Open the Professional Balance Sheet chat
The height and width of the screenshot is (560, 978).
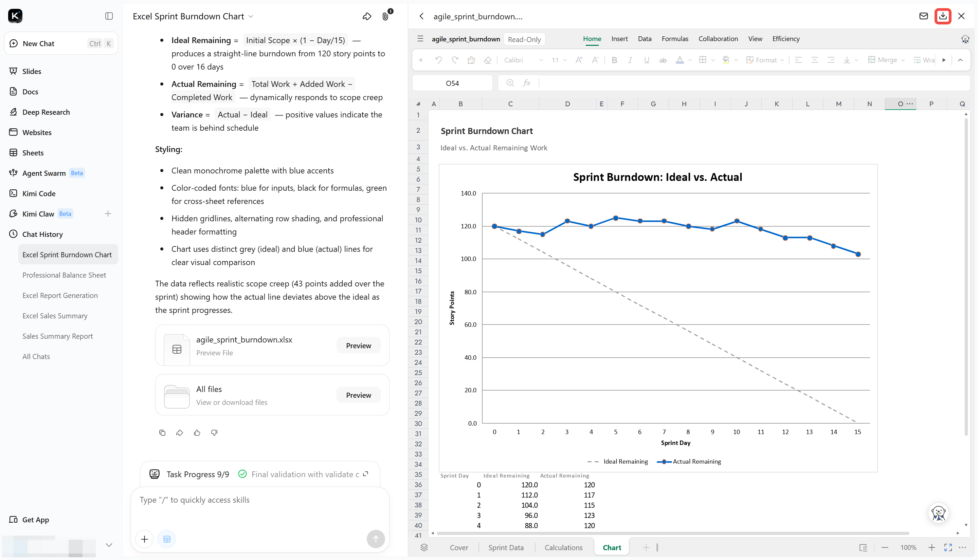coord(64,275)
